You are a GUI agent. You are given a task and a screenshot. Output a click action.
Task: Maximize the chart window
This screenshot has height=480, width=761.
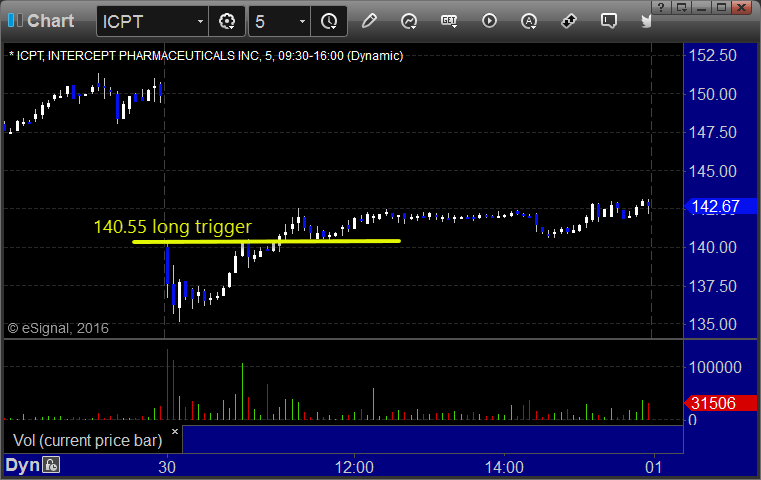coord(721,7)
